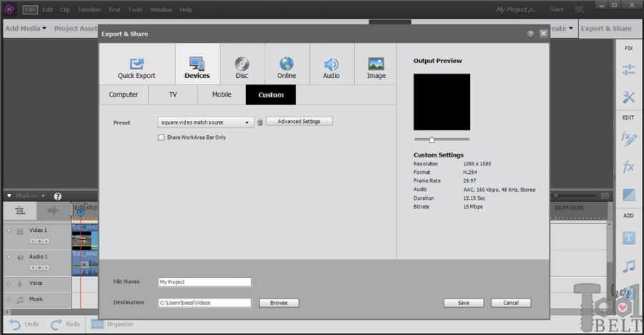Viewport: 644px width, 335px height.
Task: Open the Tools menu
Action: pyautogui.click(x=135, y=9)
